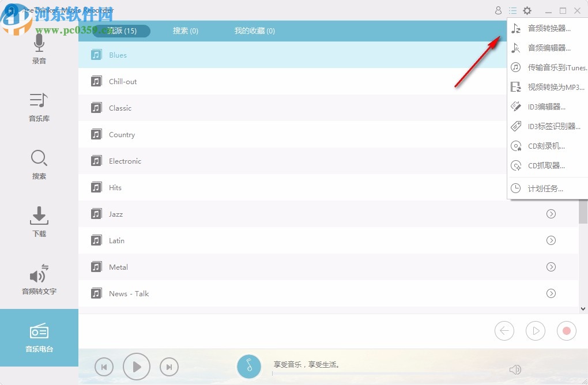Screen dimensions: 588x385
Task: Open the 录音 (Record) panel
Action: pos(38,49)
